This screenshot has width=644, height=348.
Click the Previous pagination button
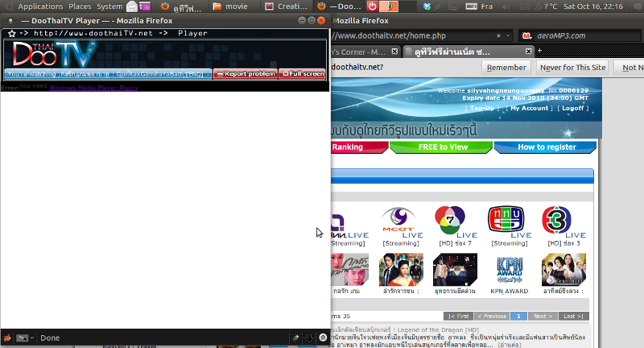tap(492, 316)
